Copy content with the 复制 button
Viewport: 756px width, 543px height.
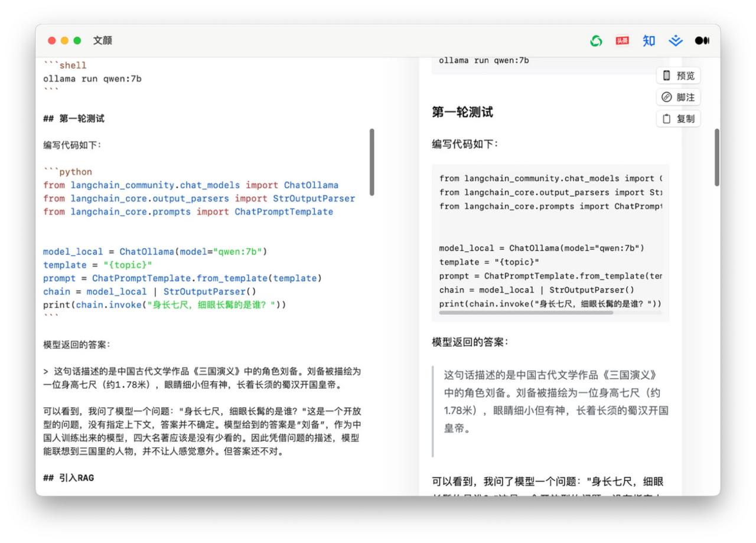[678, 119]
